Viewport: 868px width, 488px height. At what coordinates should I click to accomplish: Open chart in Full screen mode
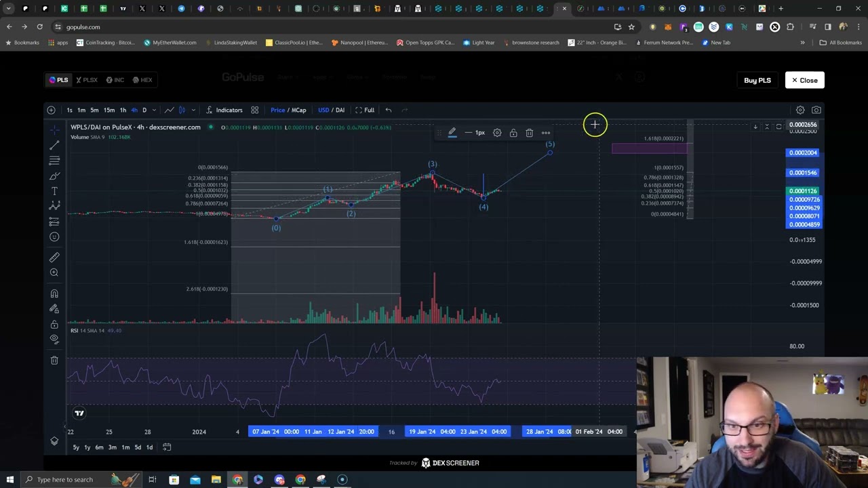365,110
